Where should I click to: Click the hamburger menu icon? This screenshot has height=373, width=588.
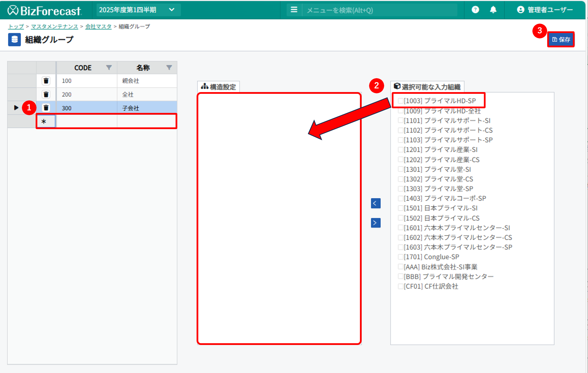click(294, 10)
